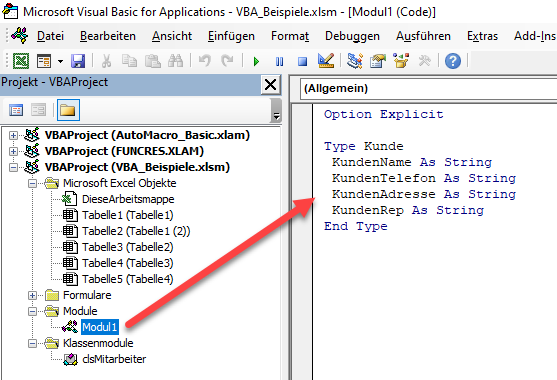Toggle Folders view in project panel
Image resolution: width=557 pixels, height=380 pixels.
coord(68,110)
